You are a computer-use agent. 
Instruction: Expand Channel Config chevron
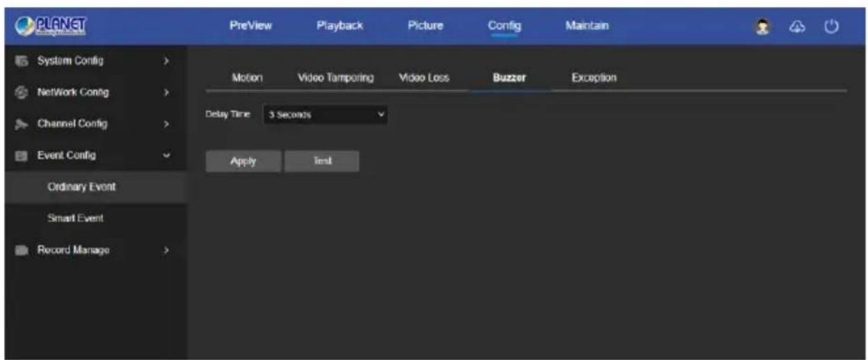[165, 124]
